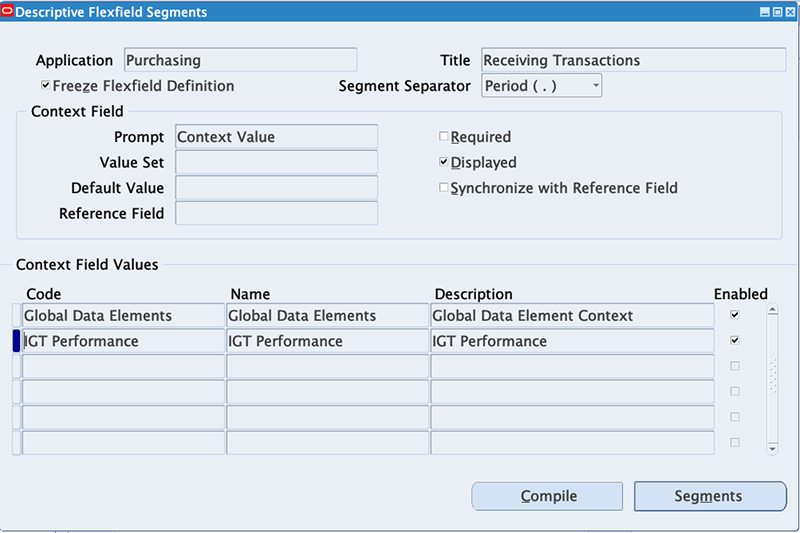Click the Title field Receiving Transactions
The height and width of the screenshot is (533, 800).
(x=633, y=60)
